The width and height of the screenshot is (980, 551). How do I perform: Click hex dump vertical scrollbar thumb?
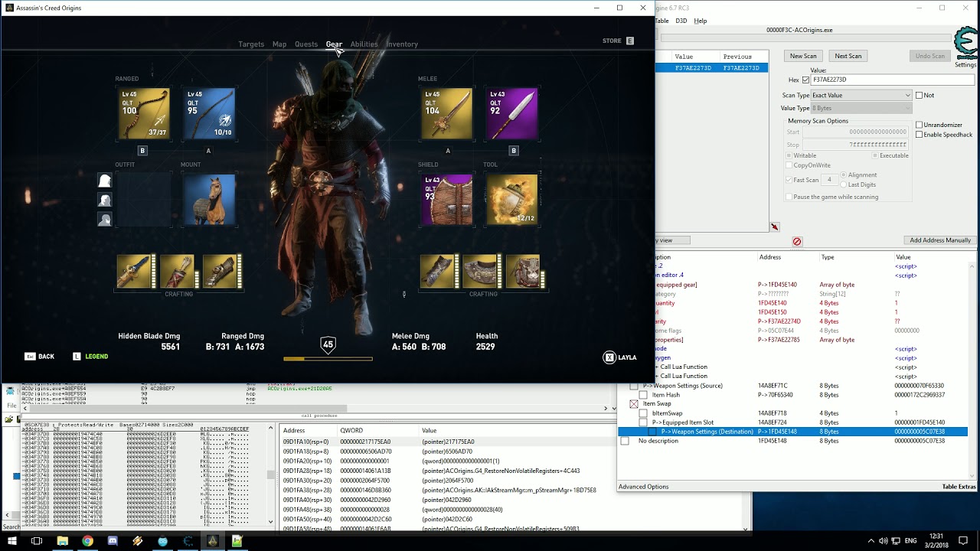pyautogui.click(x=270, y=474)
